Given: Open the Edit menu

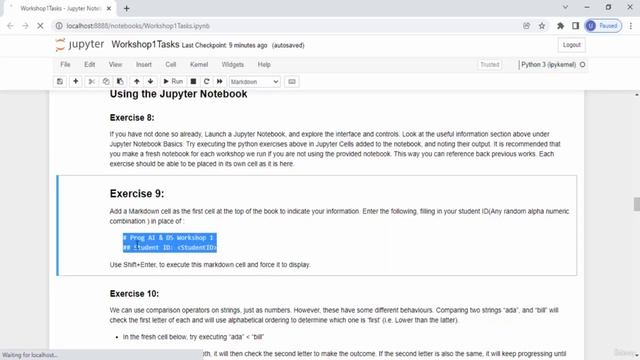Looking at the screenshot, I should click(89, 64).
